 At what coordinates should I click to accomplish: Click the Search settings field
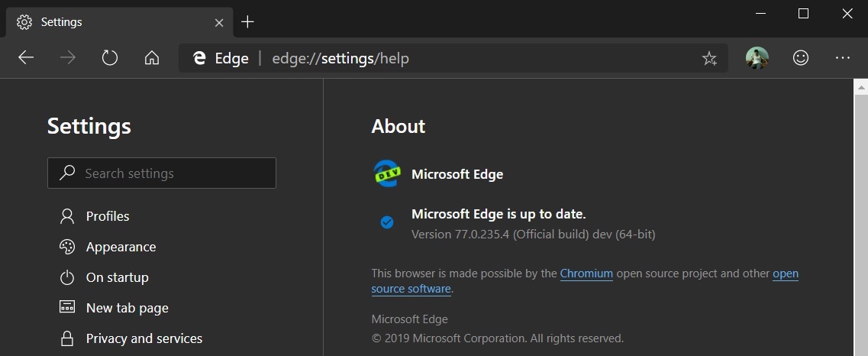click(x=162, y=173)
